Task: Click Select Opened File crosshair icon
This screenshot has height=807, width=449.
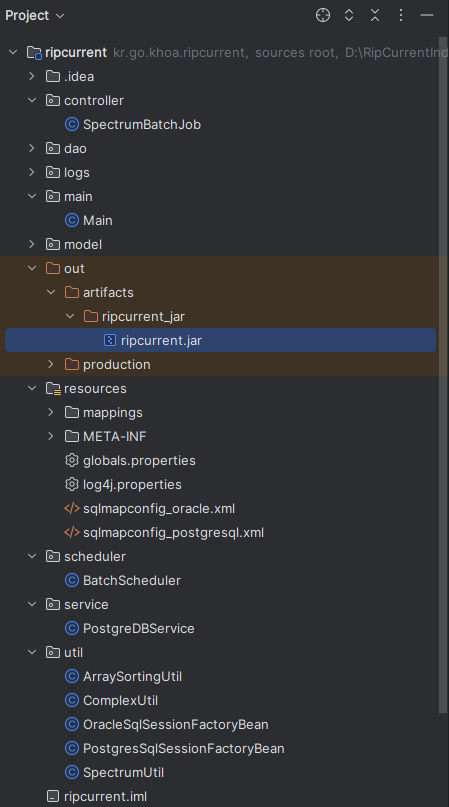Action: (323, 15)
